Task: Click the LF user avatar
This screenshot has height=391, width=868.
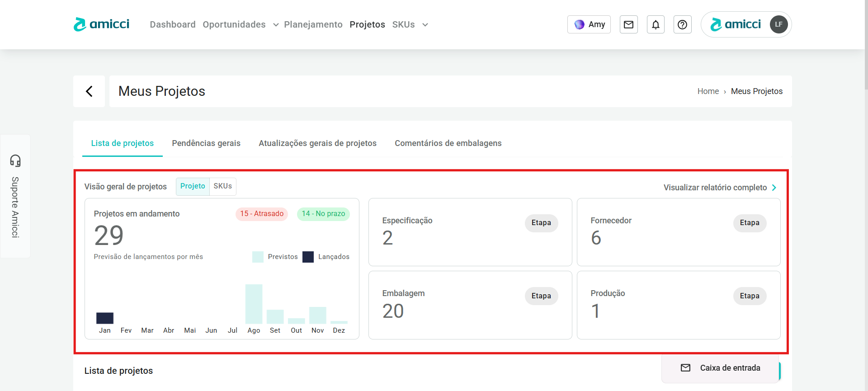Action: click(x=778, y=24)
